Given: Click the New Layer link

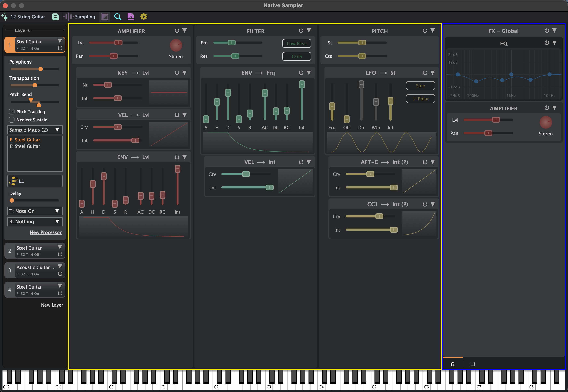Looking at the screenshot, I should point(52,305).
